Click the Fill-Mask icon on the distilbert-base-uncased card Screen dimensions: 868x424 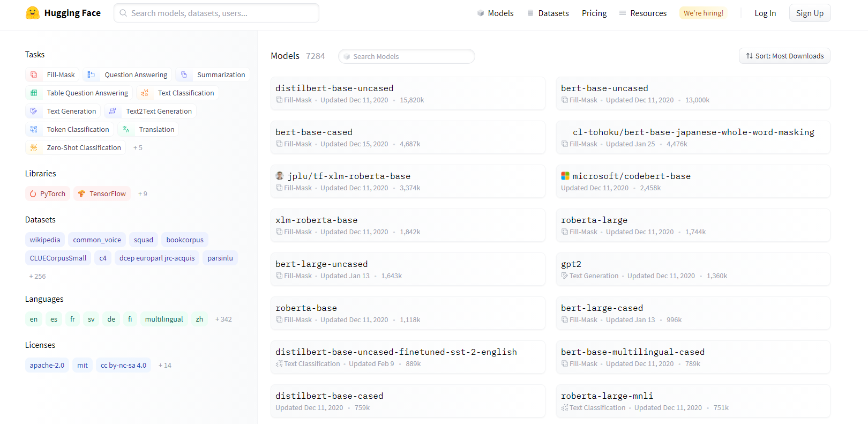(x=279, y=100)
